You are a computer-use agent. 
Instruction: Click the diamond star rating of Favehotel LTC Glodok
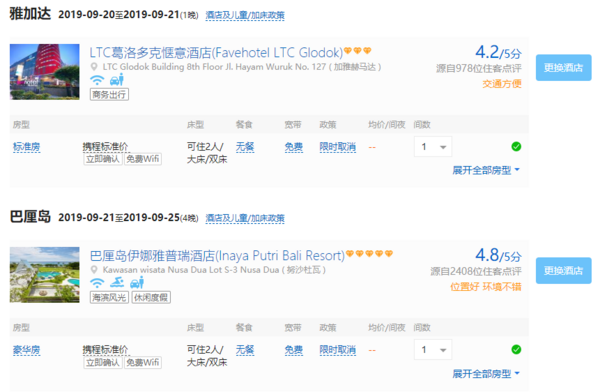click(357, 51)
